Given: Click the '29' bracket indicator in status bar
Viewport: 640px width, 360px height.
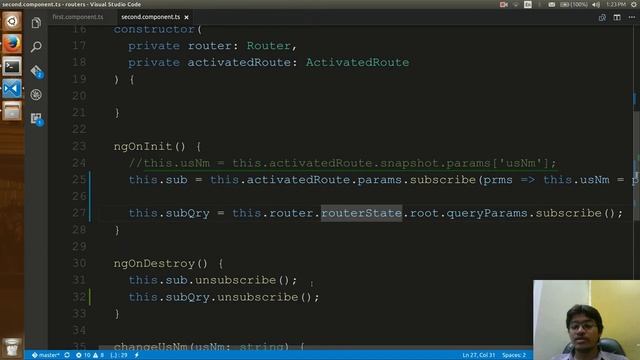Looking at the screenshot, I should (119, 355).
